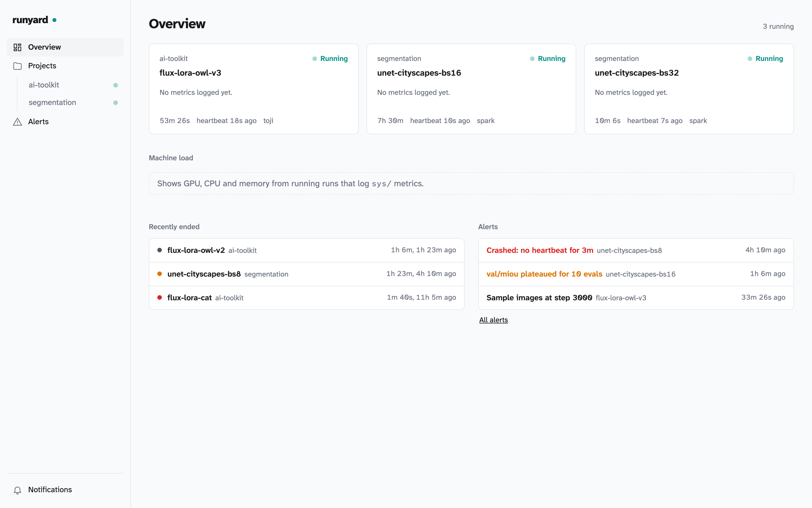Image resolution: width=812 pixels, height=508 pixels.
Task: Click the orange status dot of unet-cityscapes-bs8
Action: tap(160, 274)
